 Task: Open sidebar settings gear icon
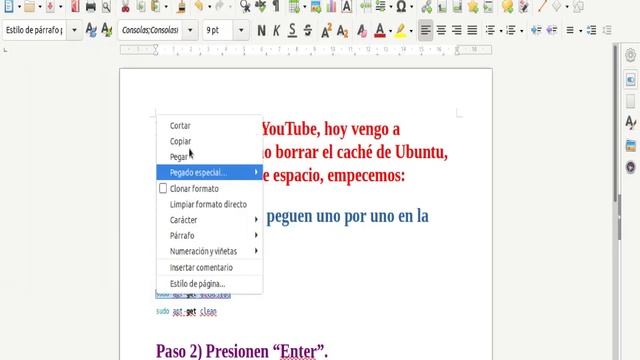point(631,55)
